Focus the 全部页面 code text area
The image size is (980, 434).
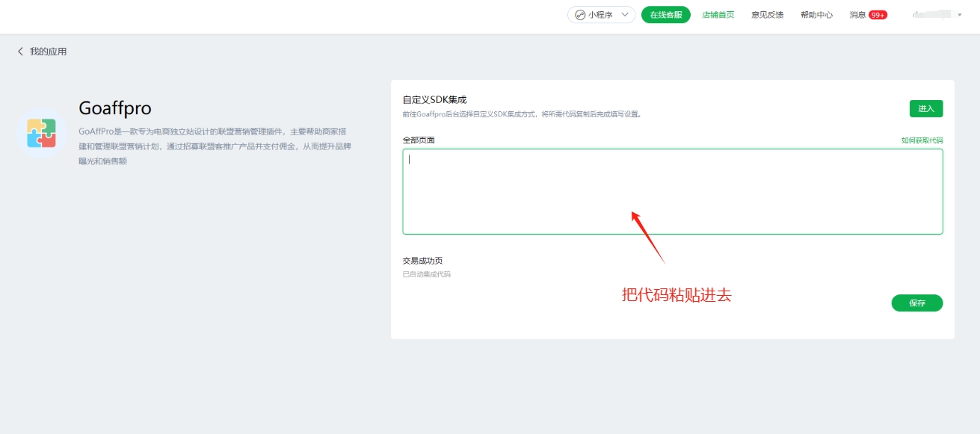pyautogui.click(x=673, y=191)
